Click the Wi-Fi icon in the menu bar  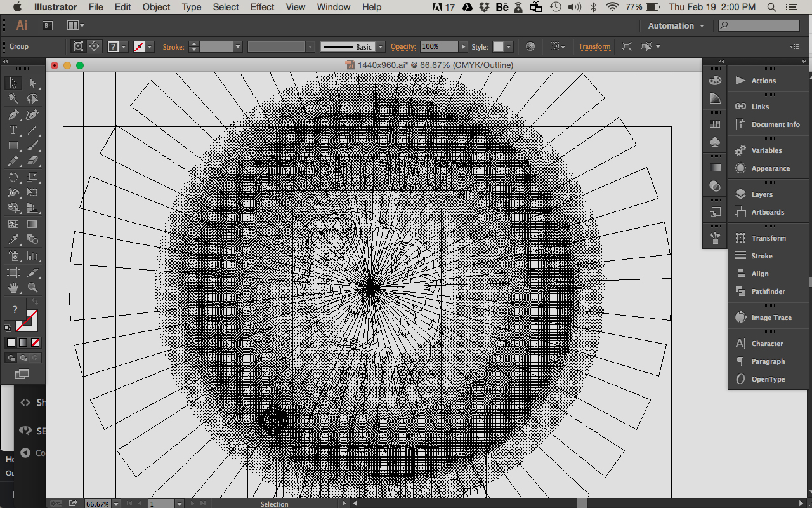click(x=612, y=7)
